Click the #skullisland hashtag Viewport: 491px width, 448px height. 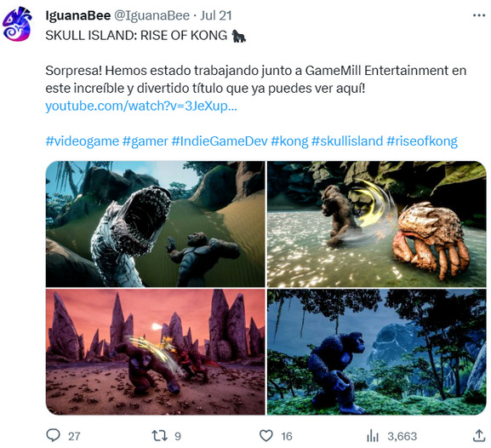pos(347,141)
